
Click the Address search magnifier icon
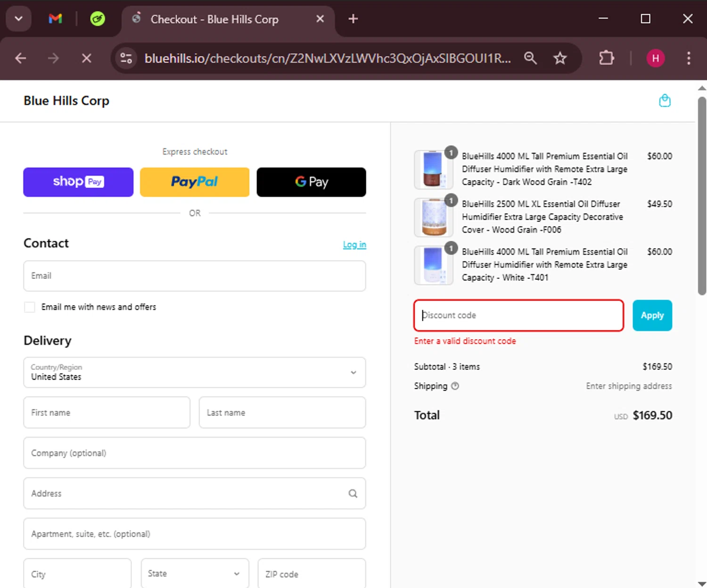point(353,493)
